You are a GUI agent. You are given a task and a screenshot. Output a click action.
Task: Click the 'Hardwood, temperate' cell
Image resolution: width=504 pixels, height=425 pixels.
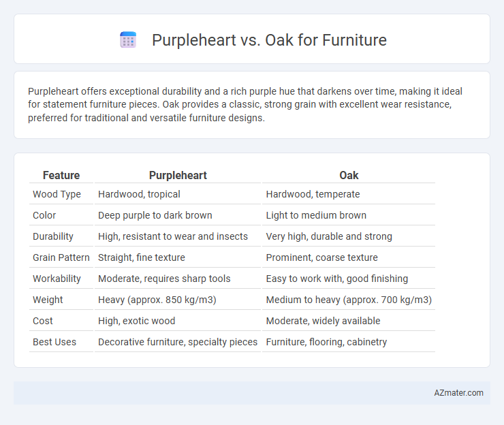click(x=313, y=194)
